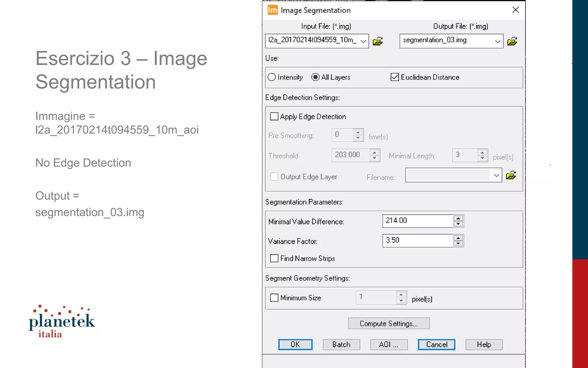The height and width of the screenshot is (368, 588).
Task: Close the Image Segmentation dialog
Action: click(x=515, y=10)
